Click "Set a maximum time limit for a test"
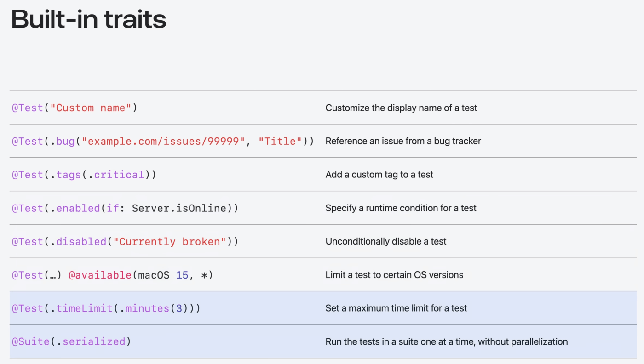The height and width of the screenshot is (364, 644). click(x=396, y=308)
